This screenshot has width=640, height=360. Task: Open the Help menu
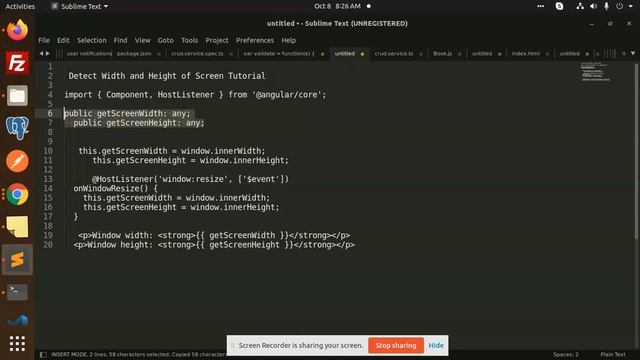pyautogui.click(x=288, y=40)
